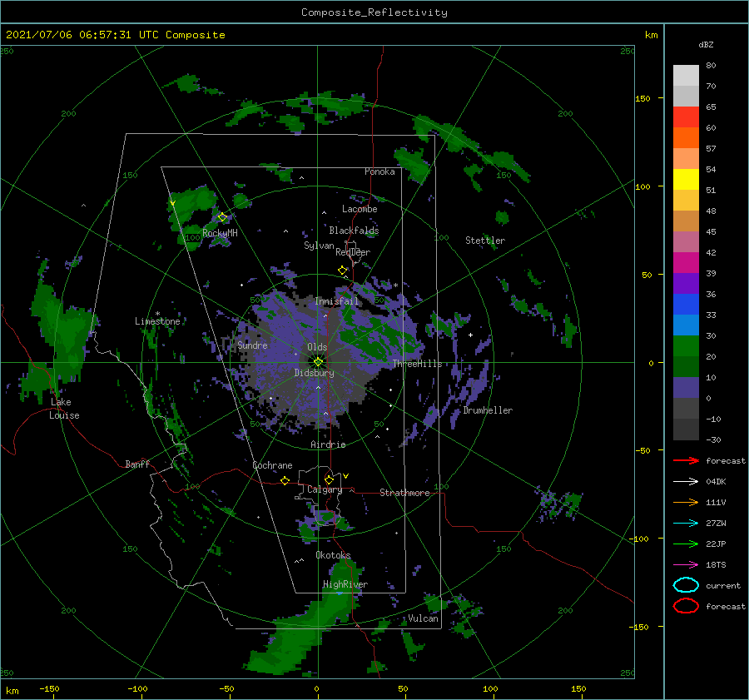Click the RedDeer city label
Viewport: 749px width, 700px height.
point(353,252)
